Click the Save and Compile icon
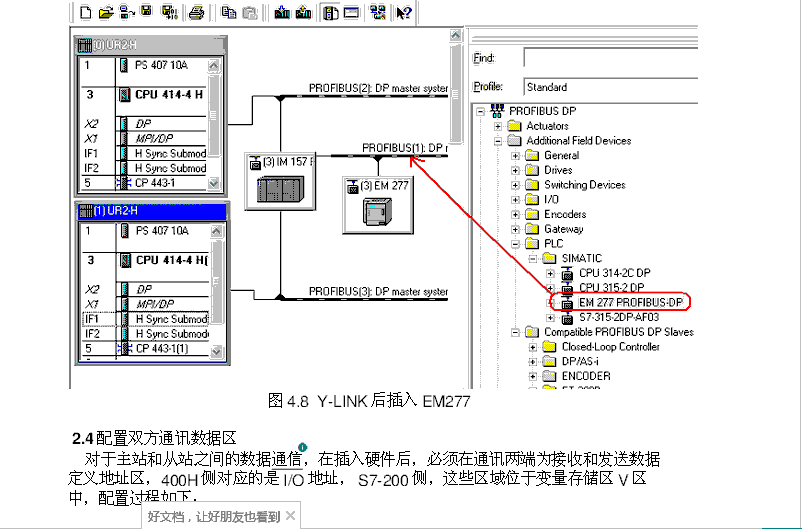Viewport: 802px width, 529px height. pyautogui.click(x=169, y=12)
